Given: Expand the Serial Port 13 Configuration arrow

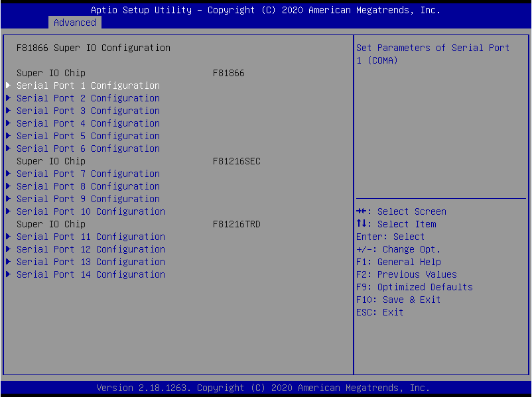Looking at the screenshot, I should click(9, 262).
